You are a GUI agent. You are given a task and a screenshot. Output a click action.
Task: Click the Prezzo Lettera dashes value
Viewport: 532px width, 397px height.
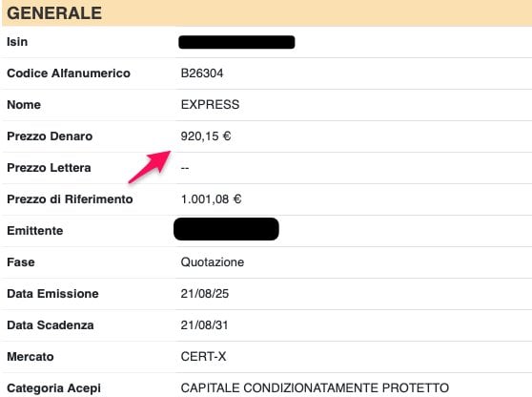[185, 168]
